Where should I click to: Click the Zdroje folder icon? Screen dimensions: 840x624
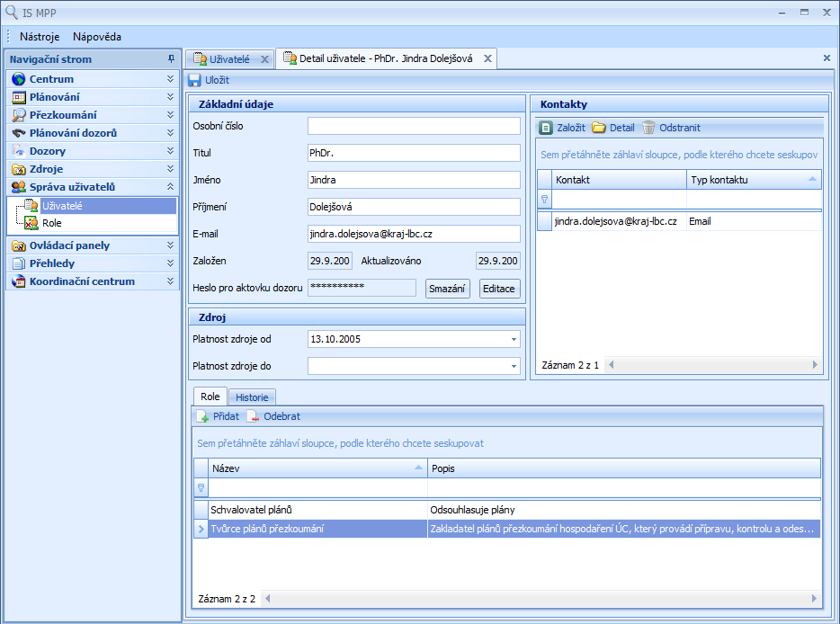(x=19, y=169)
